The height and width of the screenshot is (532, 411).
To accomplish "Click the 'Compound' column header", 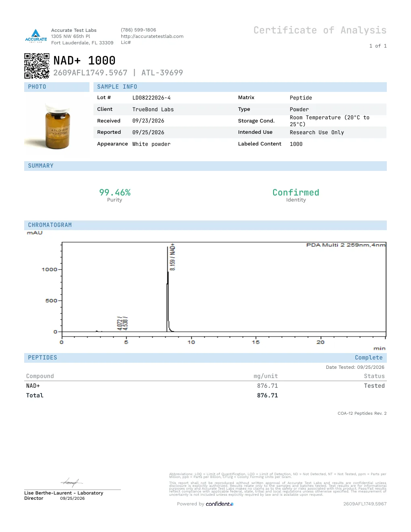I will (40, 376).
